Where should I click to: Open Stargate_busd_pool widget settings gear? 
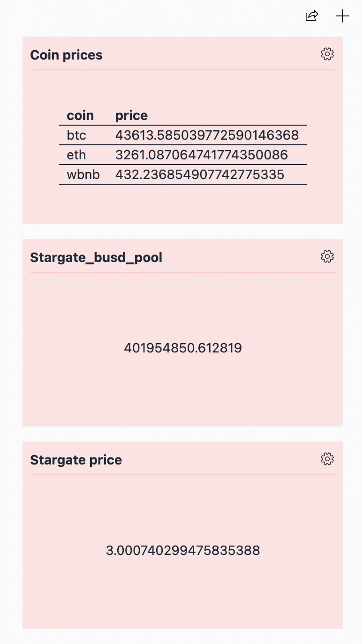[x=327, y=256]
